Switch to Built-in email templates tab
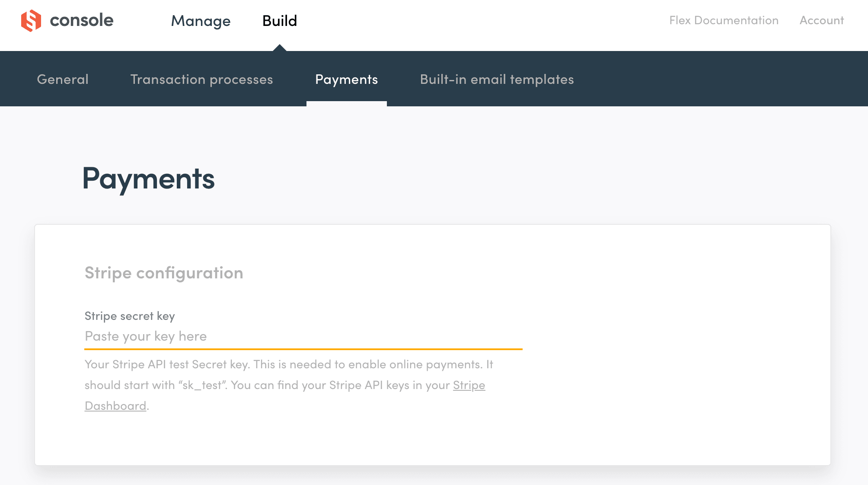This screenshot has height=485, width=868. click(x=497, y=79)
